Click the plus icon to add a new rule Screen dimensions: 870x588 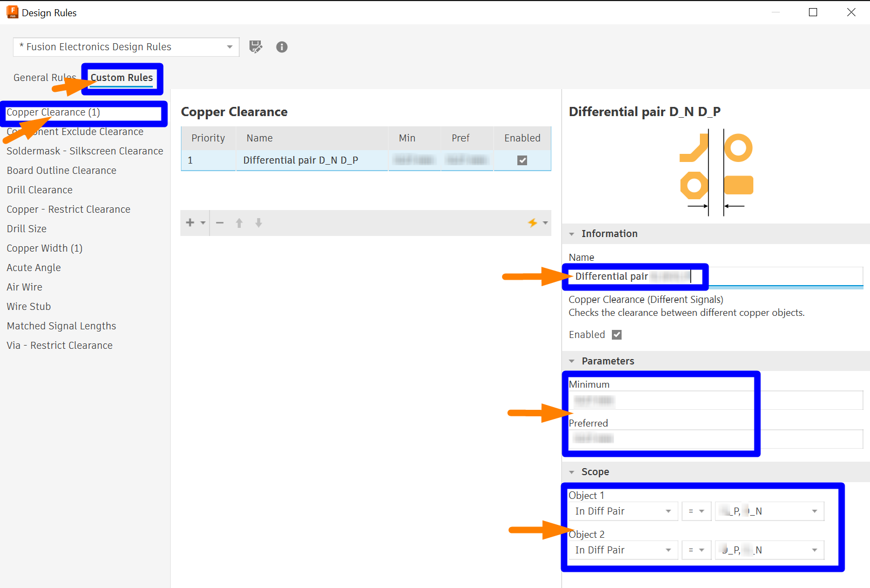(x=190, y=222)
